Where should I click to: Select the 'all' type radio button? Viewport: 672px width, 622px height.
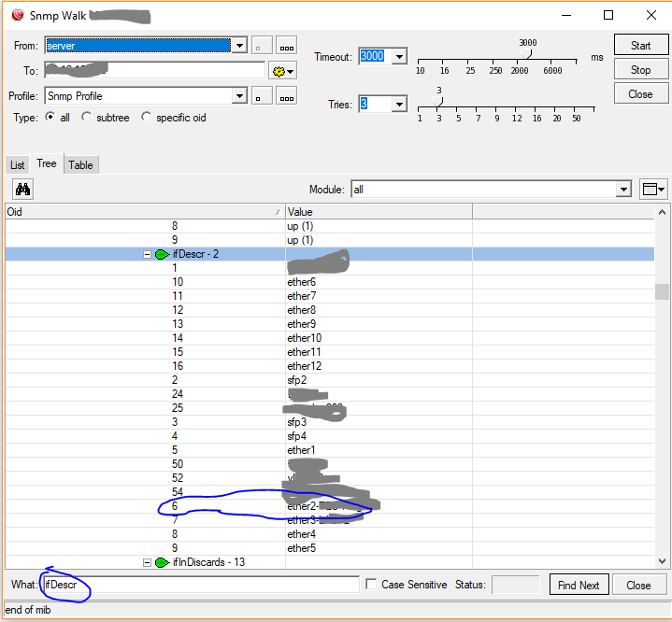click(x=50, y=117)
